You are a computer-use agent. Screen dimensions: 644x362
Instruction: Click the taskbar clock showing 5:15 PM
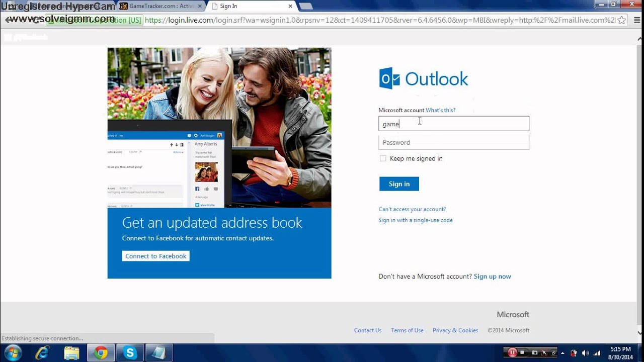(620, 353)
